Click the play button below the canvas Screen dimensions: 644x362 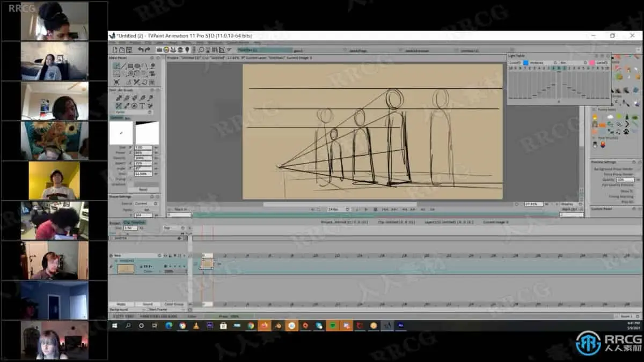(367, 209)
